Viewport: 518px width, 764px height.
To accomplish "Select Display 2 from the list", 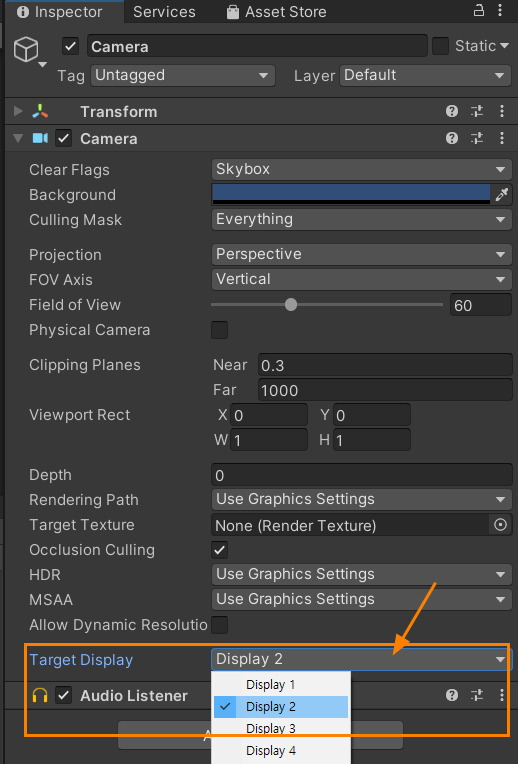I will click(x=281, y=707).
